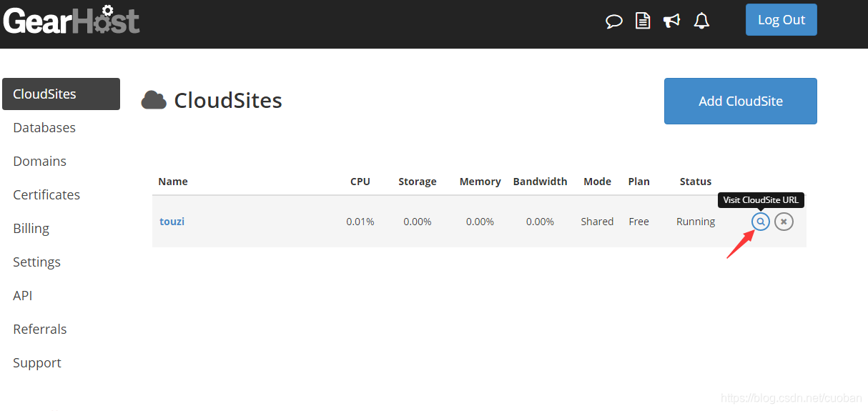The image size is (868, 411).
Task: Add a new CloudSite
Action: [x=741, y=101]
